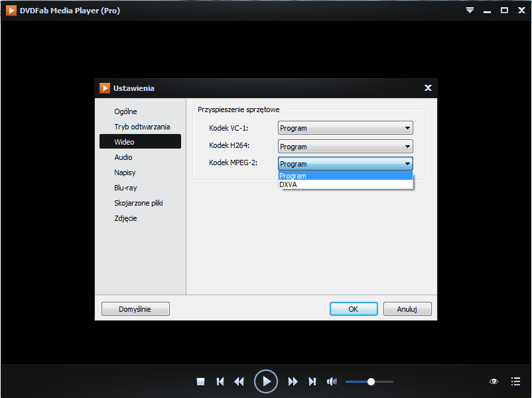Open the title bar dropdown menu icon
Image resolution: width=532 pixels, height=398 pixels.
pyautogui.click(x=470, y=11)
